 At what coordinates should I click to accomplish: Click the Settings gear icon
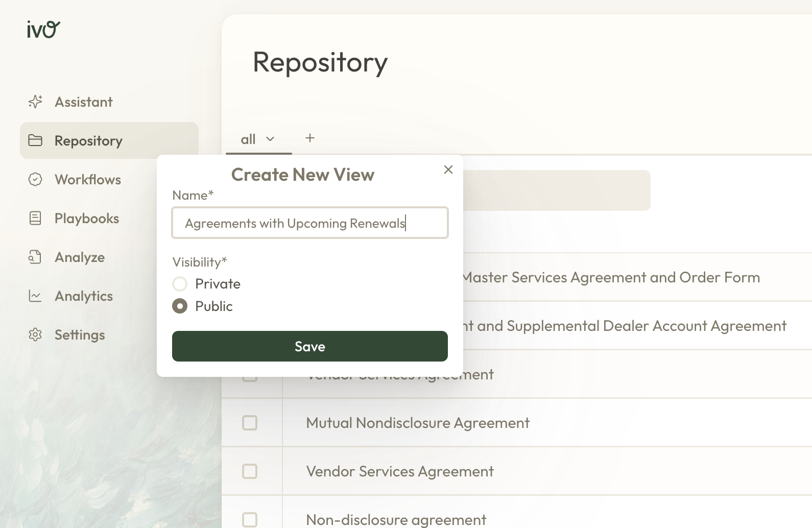(35, 335)
